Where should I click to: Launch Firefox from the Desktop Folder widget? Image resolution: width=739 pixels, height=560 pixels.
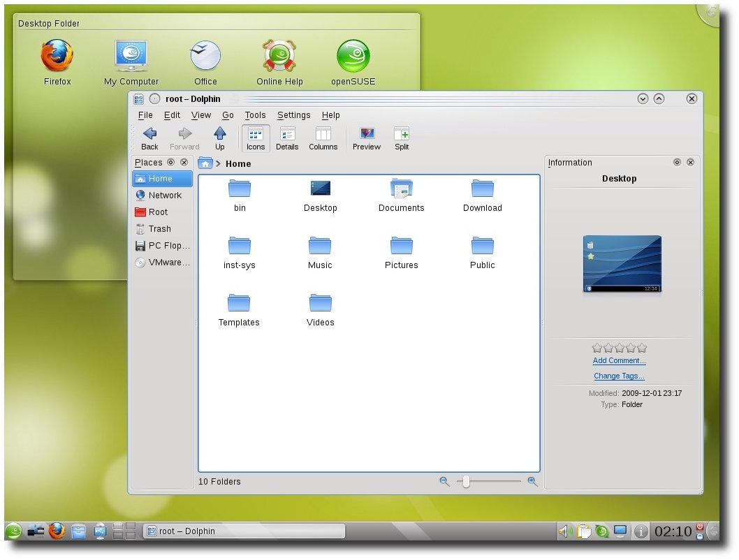[57, 57]
